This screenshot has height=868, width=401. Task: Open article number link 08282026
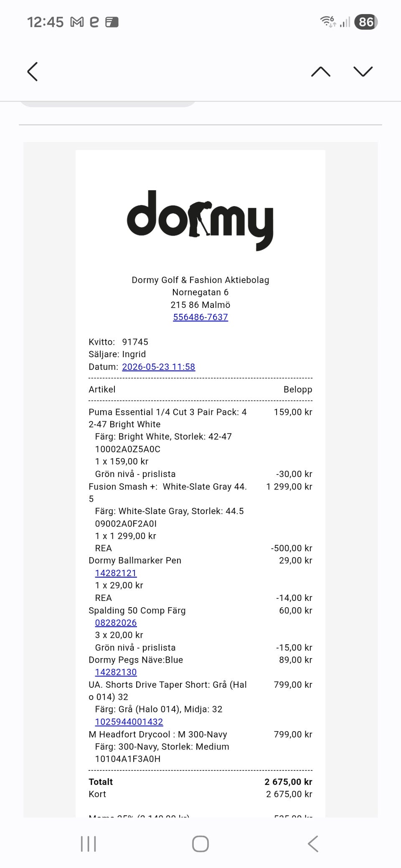[x=116, y=623]
